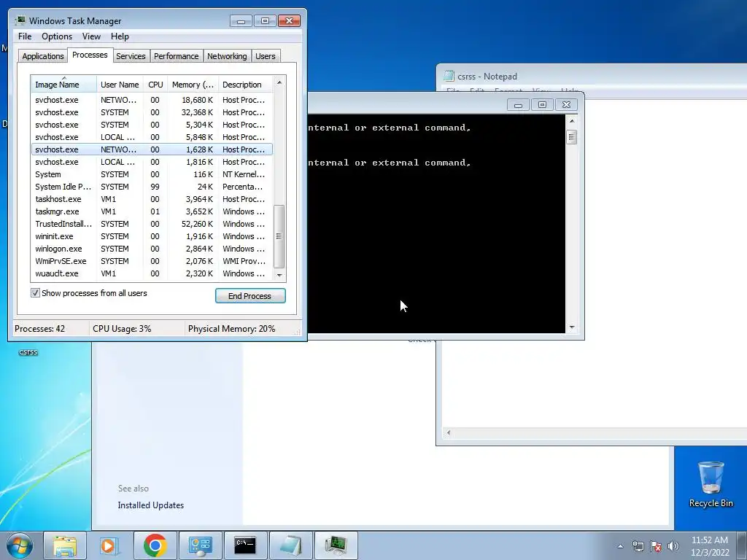Open the View menu in Task Manager
The height and width of the screenshot is (560, 747).
click(91, 36)
